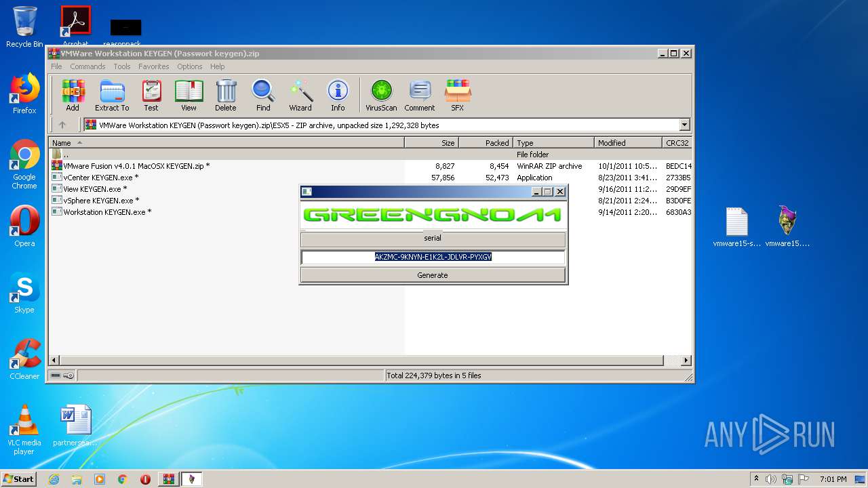
Task: Select the parent folder '..' row
Action: coord(371,155)
